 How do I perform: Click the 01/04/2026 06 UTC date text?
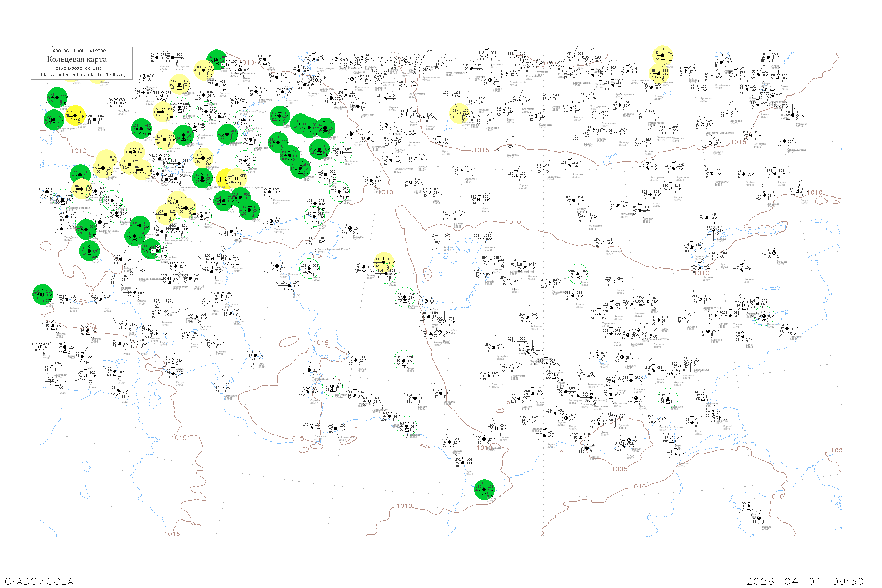[x=78, y=69]
